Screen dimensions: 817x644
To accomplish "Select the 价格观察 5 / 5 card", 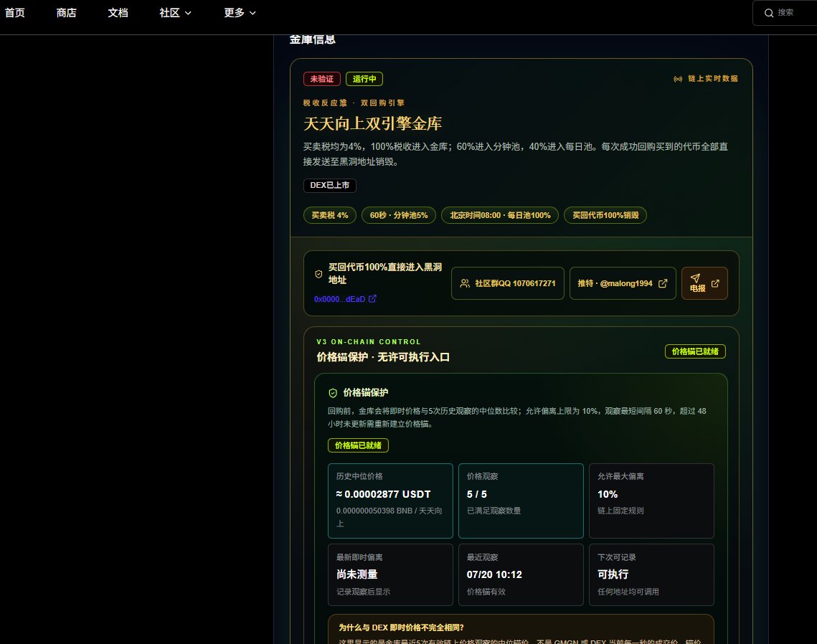I will (x=521, y=501).
